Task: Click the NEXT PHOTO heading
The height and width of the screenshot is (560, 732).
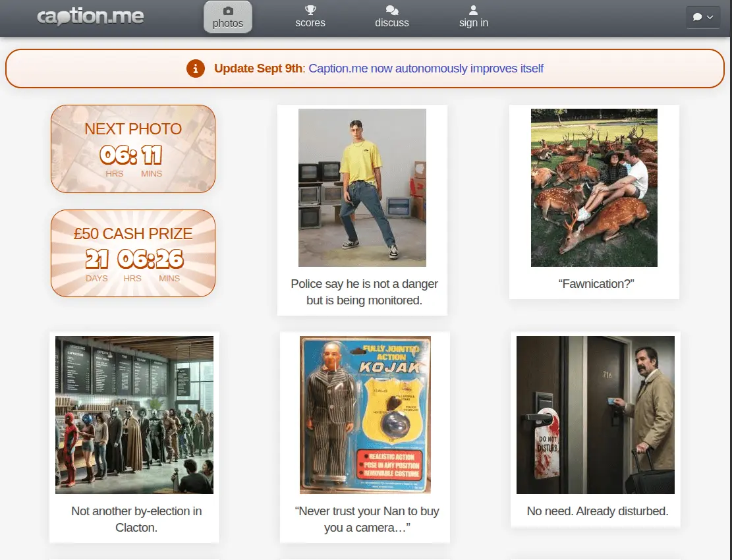Action: tap(133, 129)
